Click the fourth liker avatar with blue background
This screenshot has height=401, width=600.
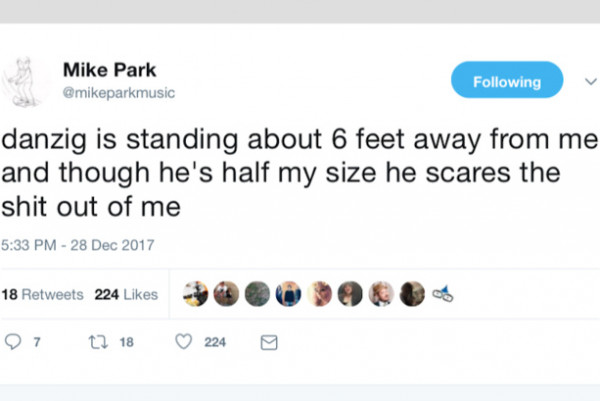288,294
